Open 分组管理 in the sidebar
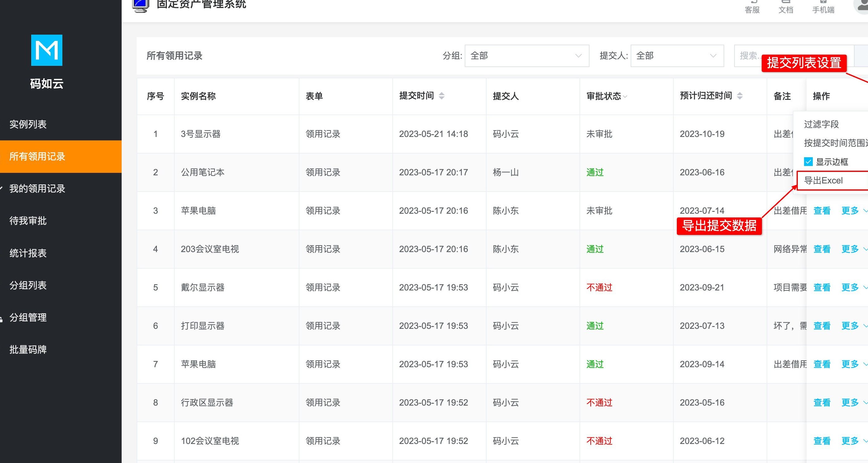868x463 pixels. [61, 317]
